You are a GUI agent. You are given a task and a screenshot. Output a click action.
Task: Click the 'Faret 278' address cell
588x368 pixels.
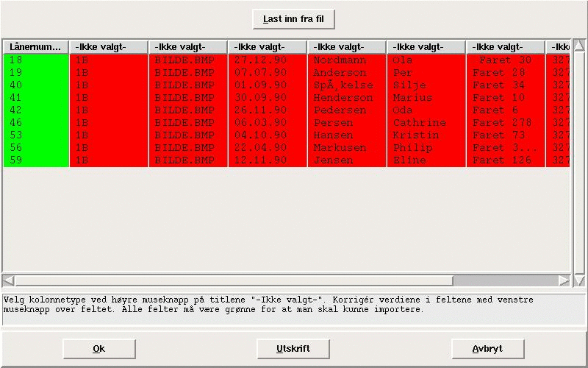(505, 123)
